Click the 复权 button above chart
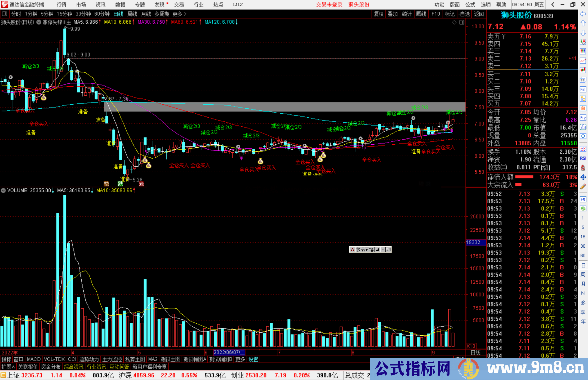 (378, 14)
